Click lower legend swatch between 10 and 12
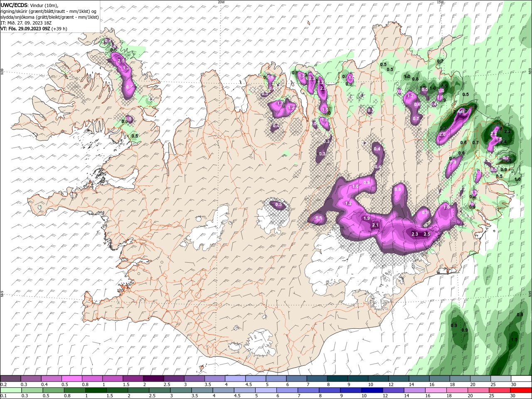The image size is (532, 399). 371,390
